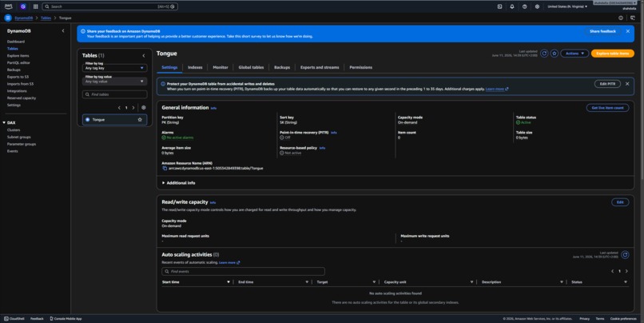Viewport: 644px width, 323px height.
Task: Click Get live item count button
Action: (607, 108)
